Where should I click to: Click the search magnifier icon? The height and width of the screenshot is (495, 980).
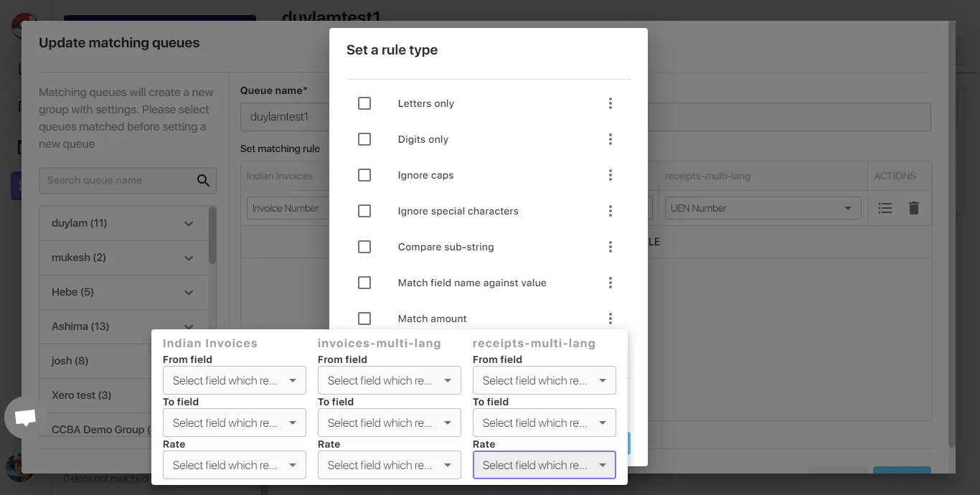204,181
